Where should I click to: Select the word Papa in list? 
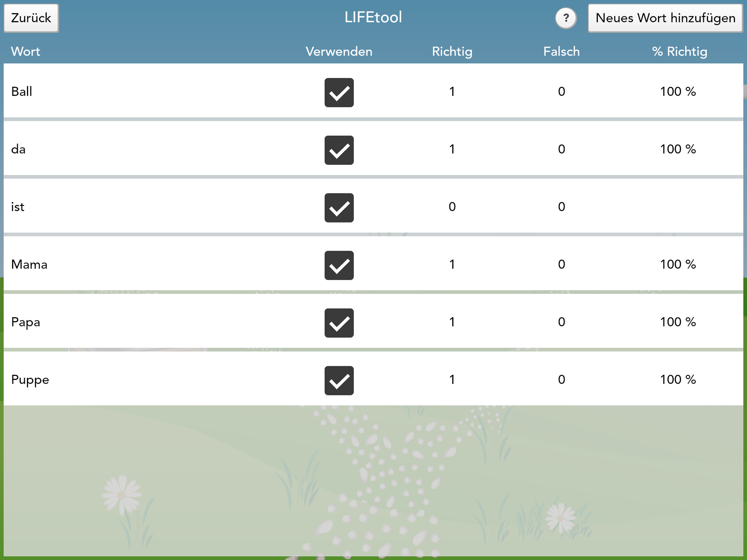click(26, 322)
